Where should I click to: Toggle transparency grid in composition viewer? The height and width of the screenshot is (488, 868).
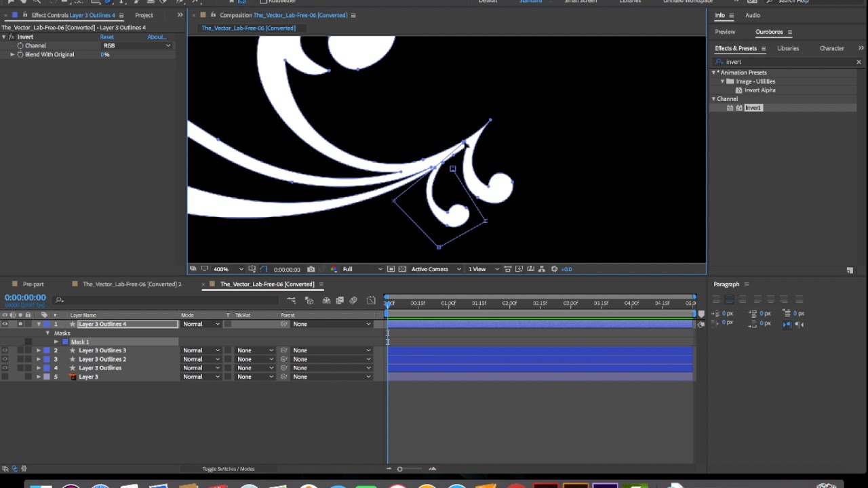tap(403, 269)
